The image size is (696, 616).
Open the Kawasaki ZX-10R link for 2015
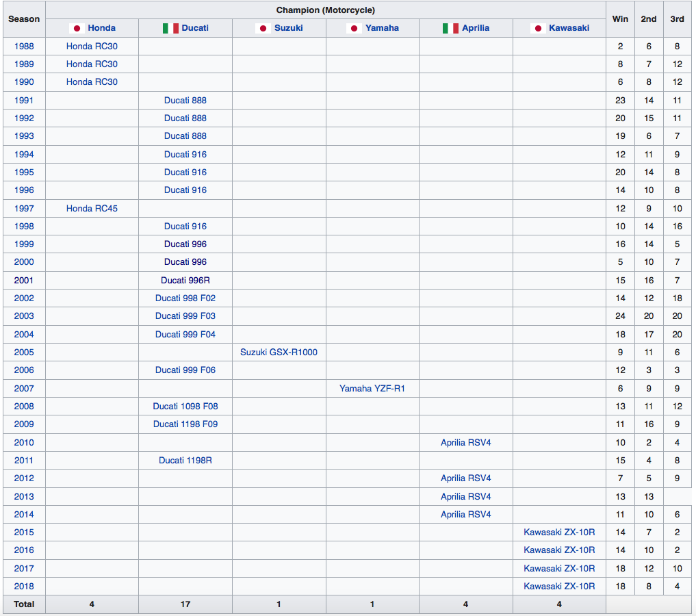tap(559, 532)
